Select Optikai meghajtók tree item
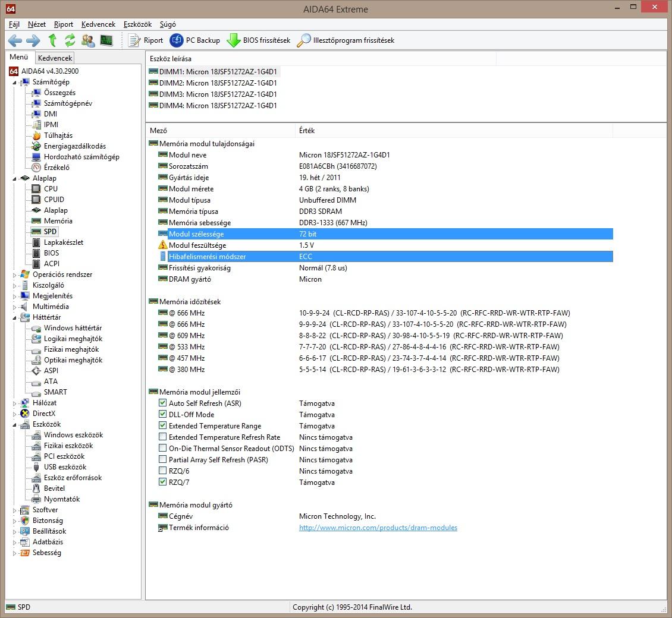672x618 pixels. 73,360
